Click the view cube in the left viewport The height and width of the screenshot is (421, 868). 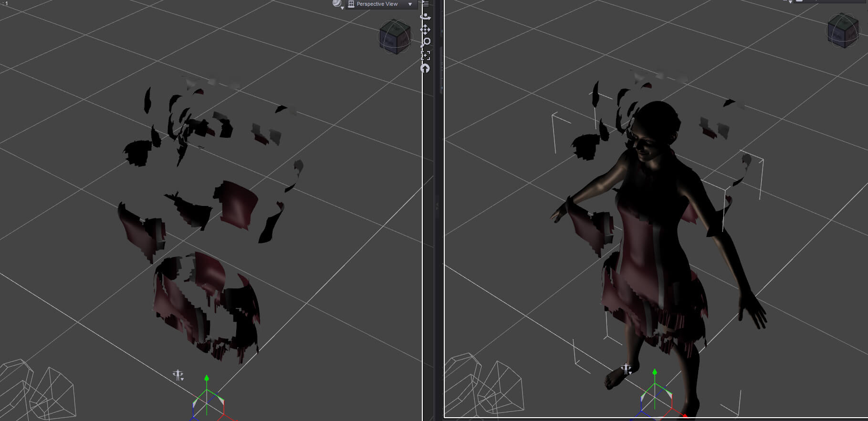pyautogui.click(x=395, y=36)
